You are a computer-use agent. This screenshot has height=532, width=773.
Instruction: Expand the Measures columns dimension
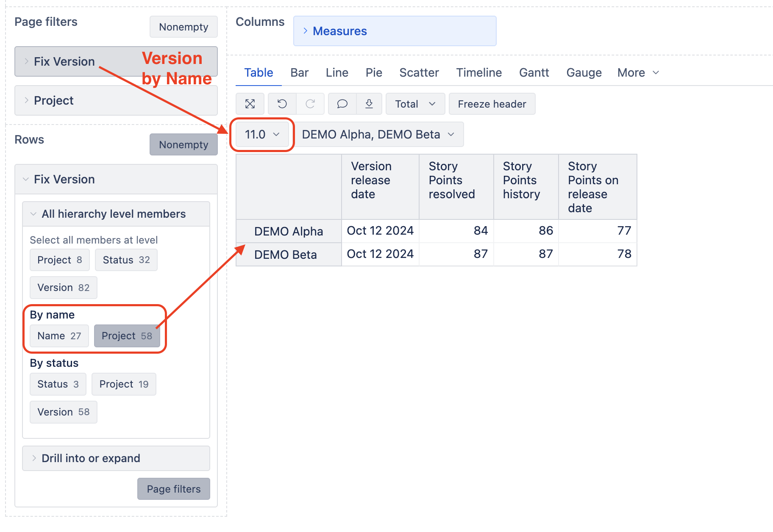tap(395, 31)
